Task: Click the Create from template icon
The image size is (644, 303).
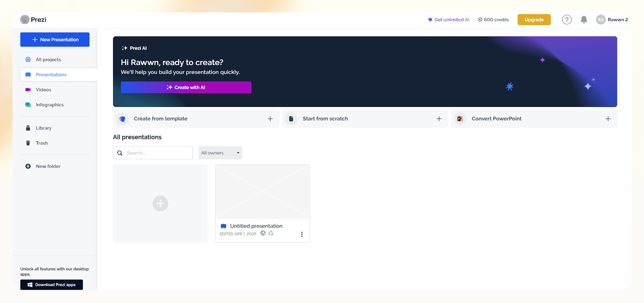Action: pos(122,119)
